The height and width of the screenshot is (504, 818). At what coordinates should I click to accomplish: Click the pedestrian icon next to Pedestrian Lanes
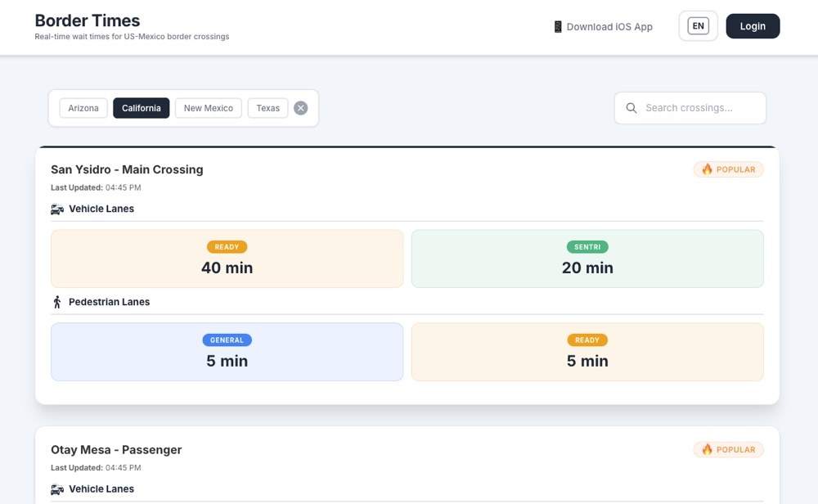[x=56, y=301]
